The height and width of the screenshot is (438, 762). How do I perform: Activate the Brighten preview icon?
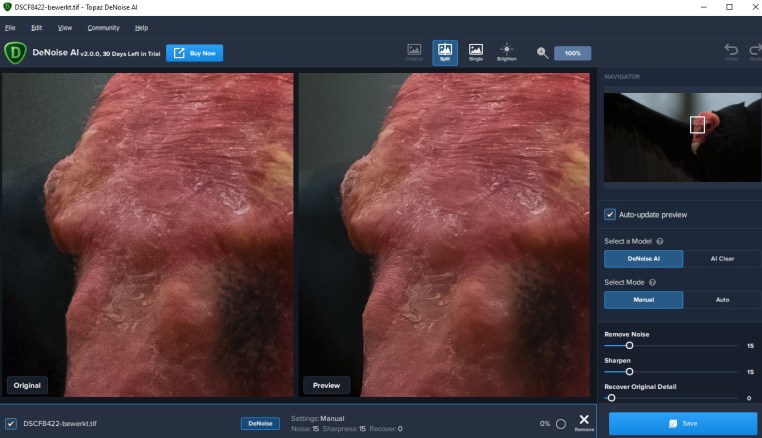point(506,52)
